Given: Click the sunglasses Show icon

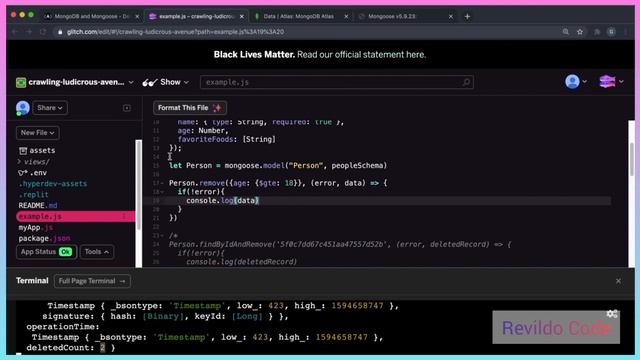Looking at the screenshot, I should tap(150, 82).
